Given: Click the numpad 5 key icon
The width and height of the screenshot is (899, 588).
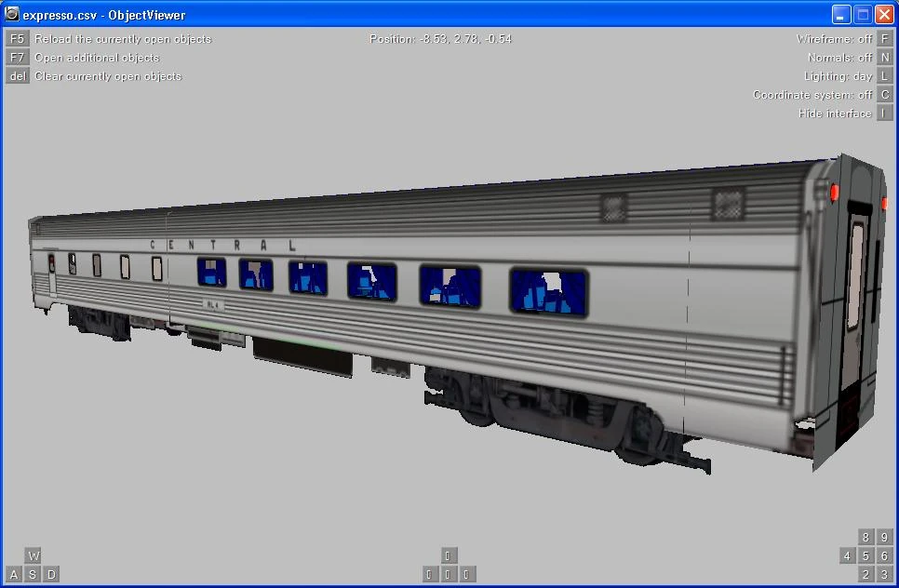Looking at the screenshot, I should (x=865, y=555).
